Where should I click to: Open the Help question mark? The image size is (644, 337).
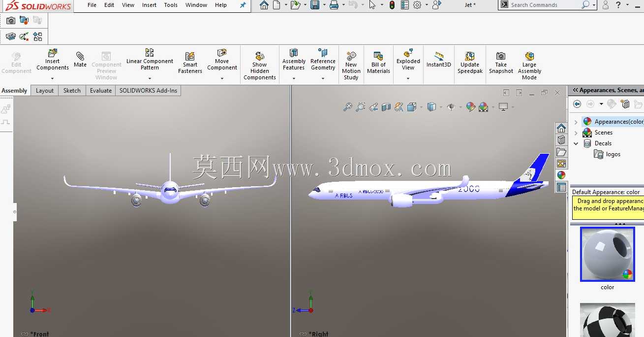pos(618,5)
